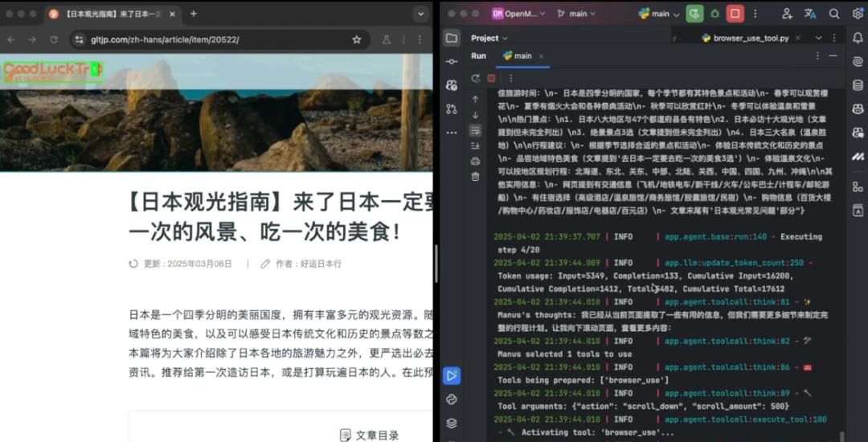868x442 pixels.
Task: Open the Search Everywhere magnifier
Action: pos(834,14)
